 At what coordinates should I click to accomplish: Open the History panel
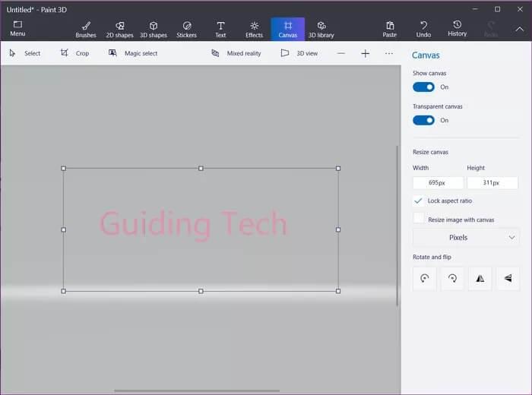pyautogui.click(x=457, y=29)
